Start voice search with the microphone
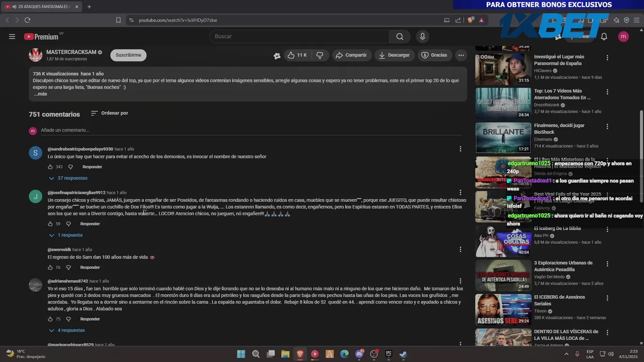The width and height of the screenshot is (644, 362). tap(423, 36)
